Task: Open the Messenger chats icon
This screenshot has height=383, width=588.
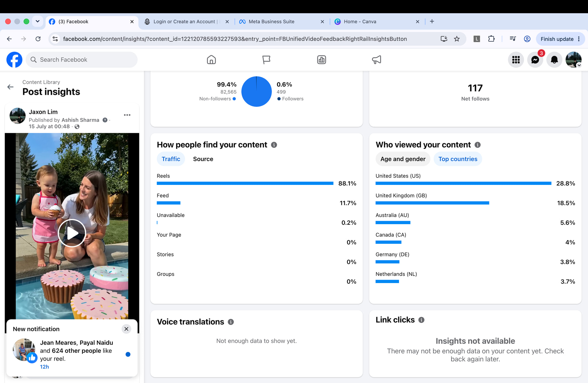Action: (x=535, y=60)
